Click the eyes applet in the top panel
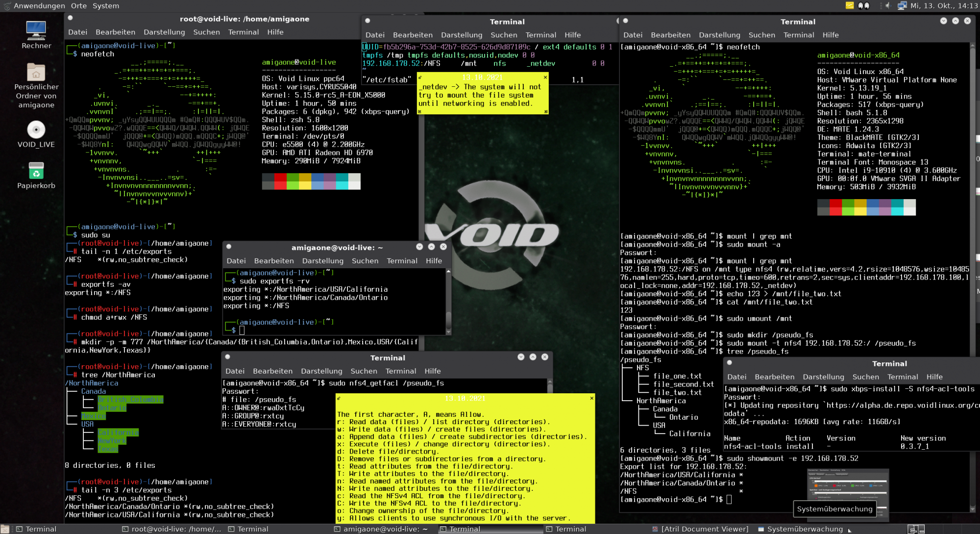The height and width of the screenshot is (534, 980). pyautogui.click(x=864, y=6)
